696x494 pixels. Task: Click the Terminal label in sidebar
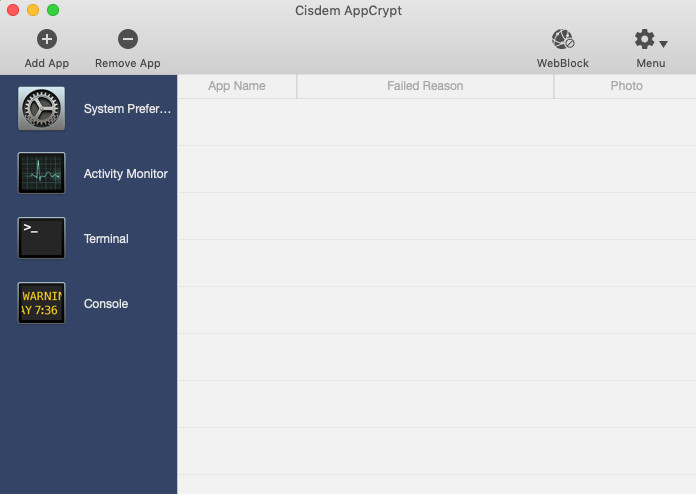point(106,239)
